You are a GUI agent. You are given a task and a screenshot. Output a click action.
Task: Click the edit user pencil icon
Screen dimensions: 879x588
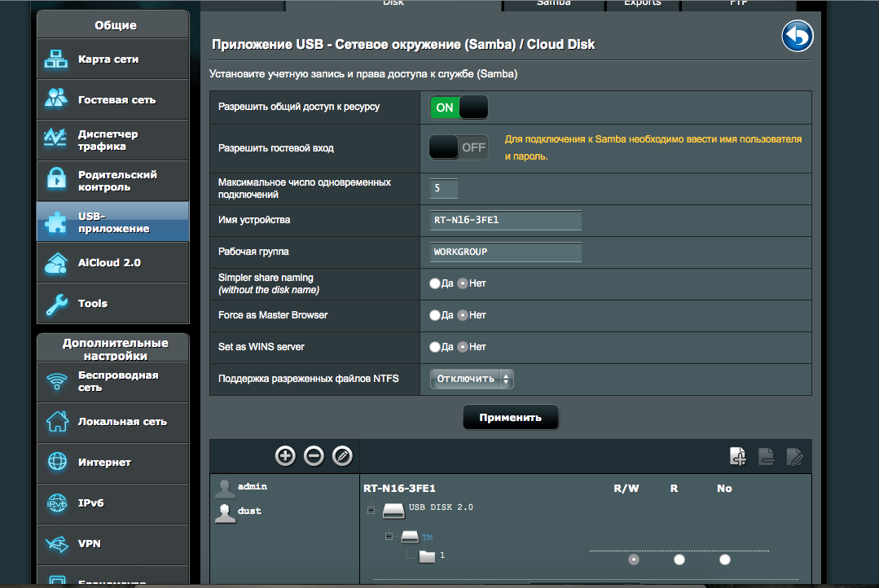(x=342, y=456)
